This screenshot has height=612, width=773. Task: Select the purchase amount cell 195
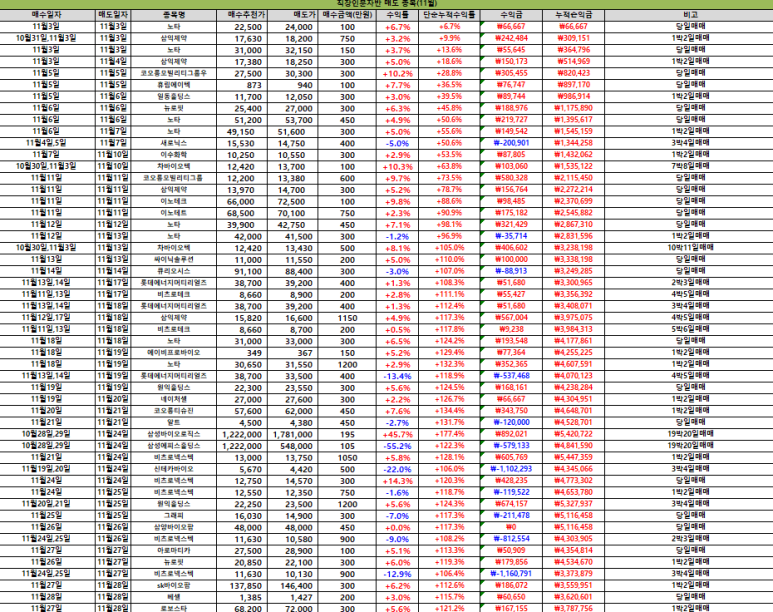[x=347, y=434]
